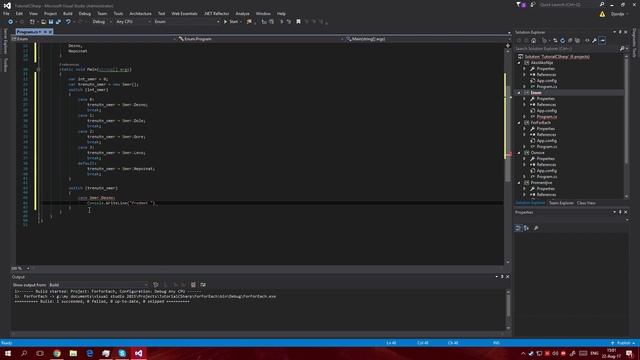Click the New Project toolbar icon
The image size is (640, 360).
pyautogui.click(x=32, y=22)
